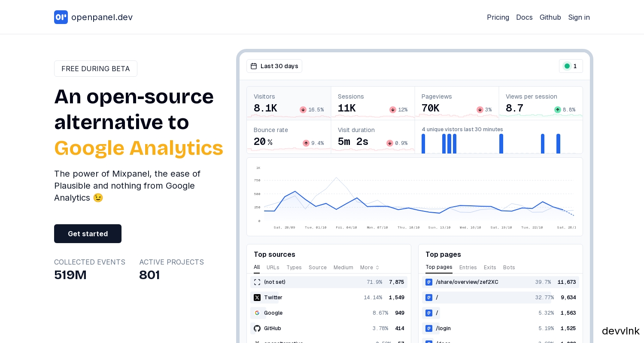Screen dimensions: 644x343
Task: Click the Top sources heading
Action: [274, 254]
